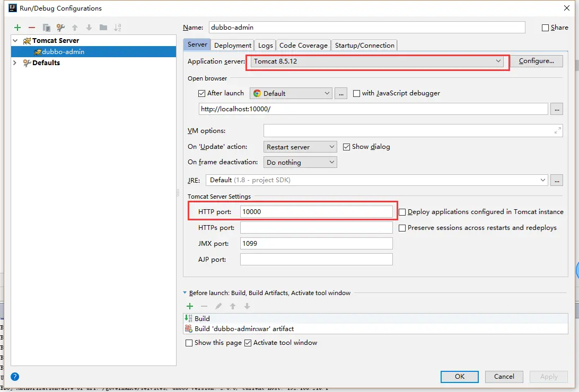Copy the selected configuration
579x392 pixels.
(46, 28)
